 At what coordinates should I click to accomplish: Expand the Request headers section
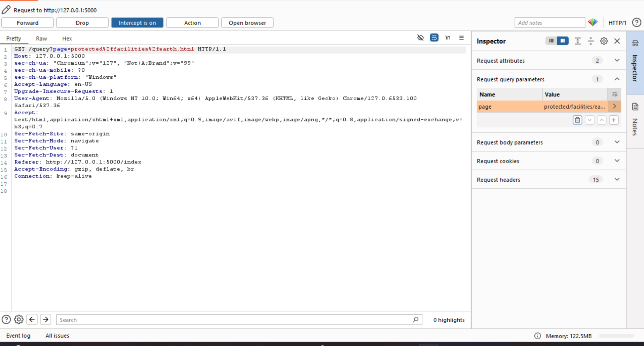pyautogui.click(x=617, y=180)
